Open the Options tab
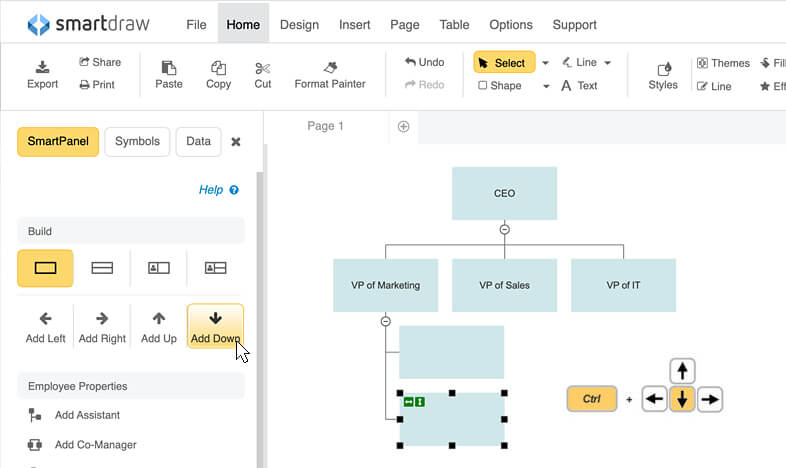This screenshot has width=786, height=468. 511,25
